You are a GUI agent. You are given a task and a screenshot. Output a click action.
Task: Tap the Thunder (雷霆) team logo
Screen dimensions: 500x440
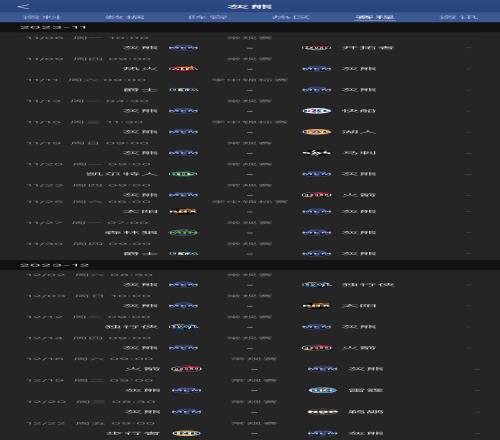coord(322,390)
